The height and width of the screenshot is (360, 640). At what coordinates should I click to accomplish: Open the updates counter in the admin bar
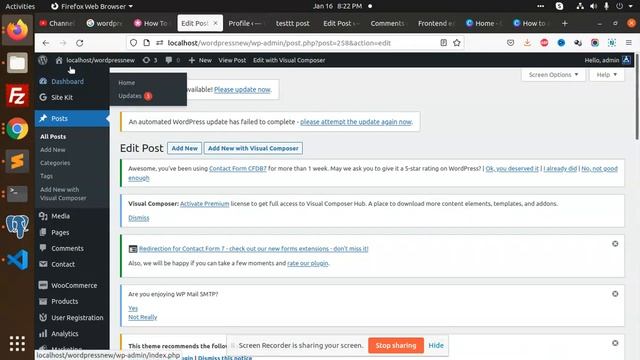(150, 60)
